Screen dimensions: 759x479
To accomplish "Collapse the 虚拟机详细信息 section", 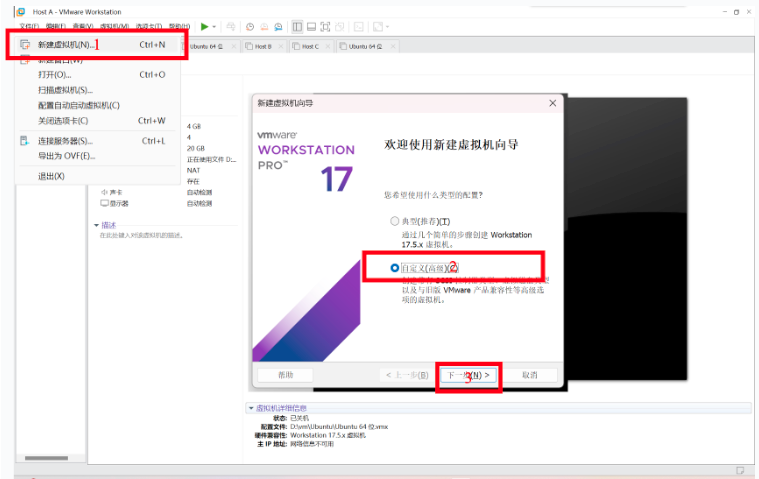I will (x=251, y=408).
